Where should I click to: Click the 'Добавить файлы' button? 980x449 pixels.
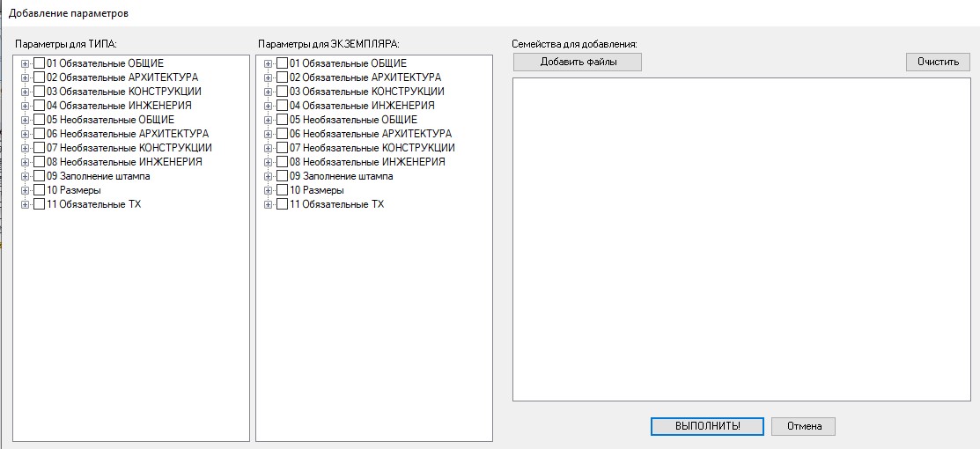pyautogui.click(x=578, y=62)
